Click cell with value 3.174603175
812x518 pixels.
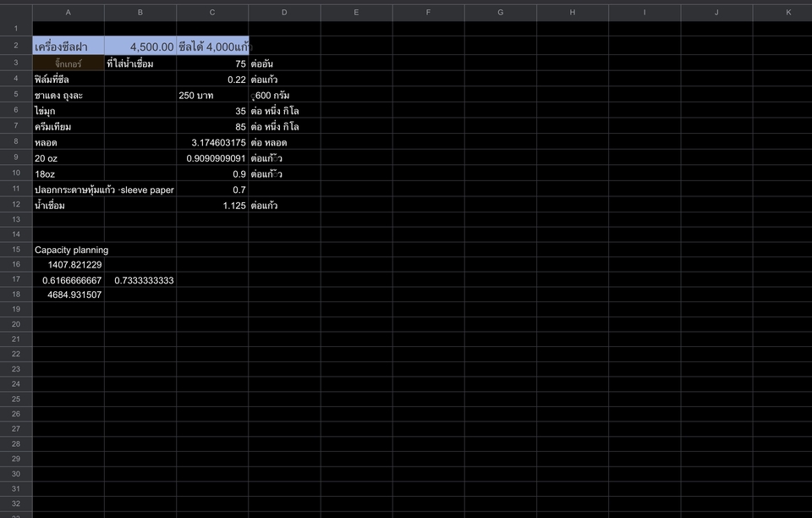(212, 142)
